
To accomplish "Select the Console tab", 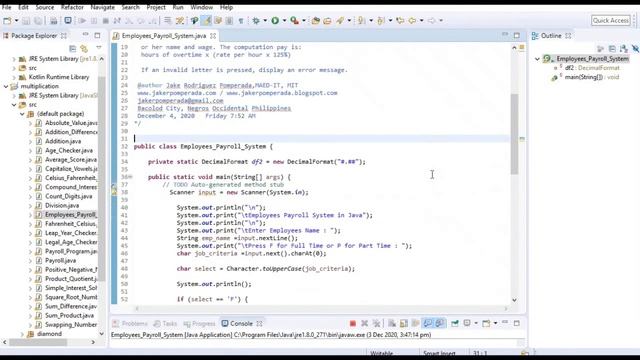I will click(x=242, y=323).
